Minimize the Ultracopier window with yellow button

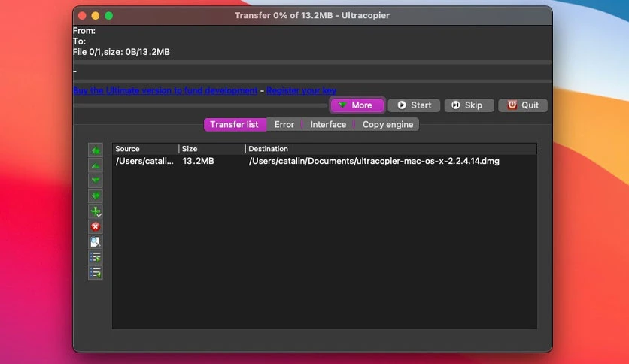tap(96, 16)
